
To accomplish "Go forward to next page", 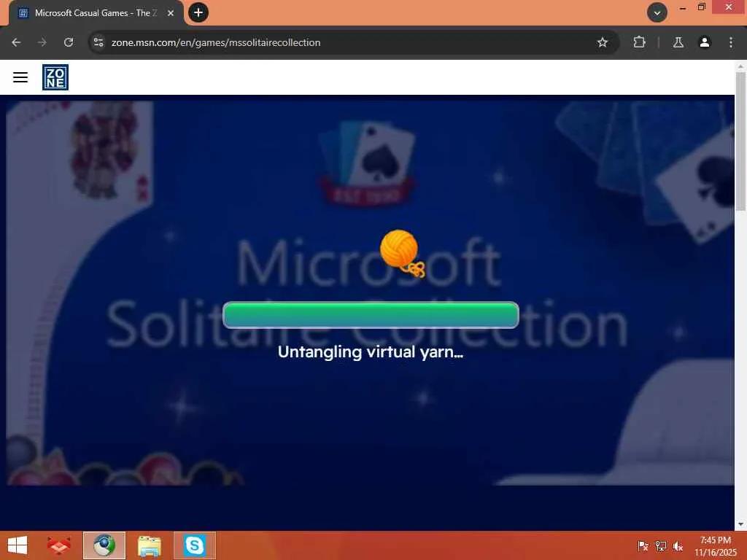I will click(x=42, y=42).
